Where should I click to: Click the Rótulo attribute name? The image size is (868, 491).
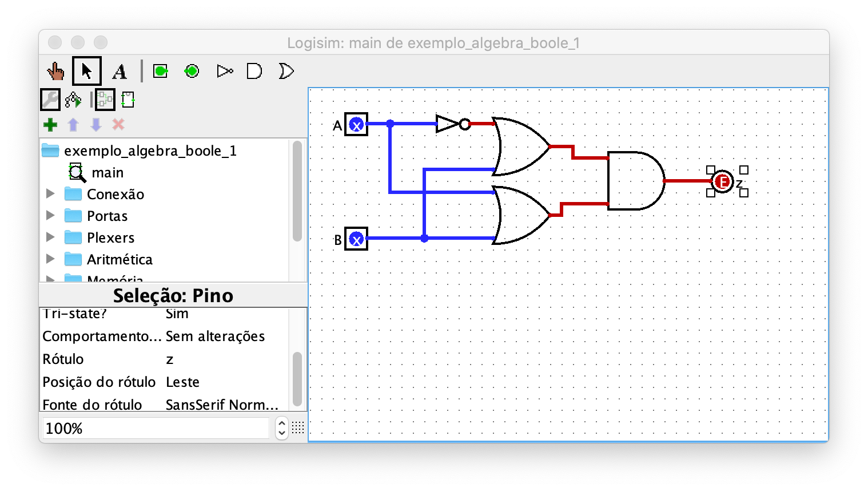[x=63, y=359]
